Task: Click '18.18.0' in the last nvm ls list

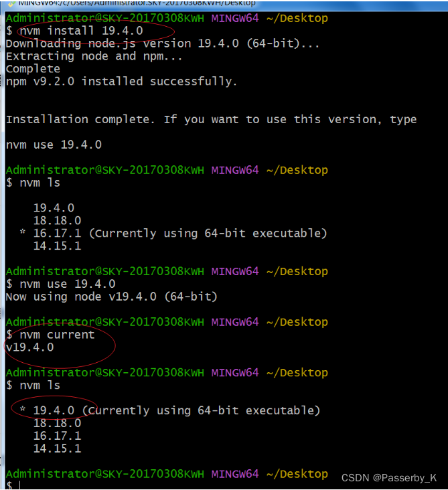Action: [x=57, y=423]
